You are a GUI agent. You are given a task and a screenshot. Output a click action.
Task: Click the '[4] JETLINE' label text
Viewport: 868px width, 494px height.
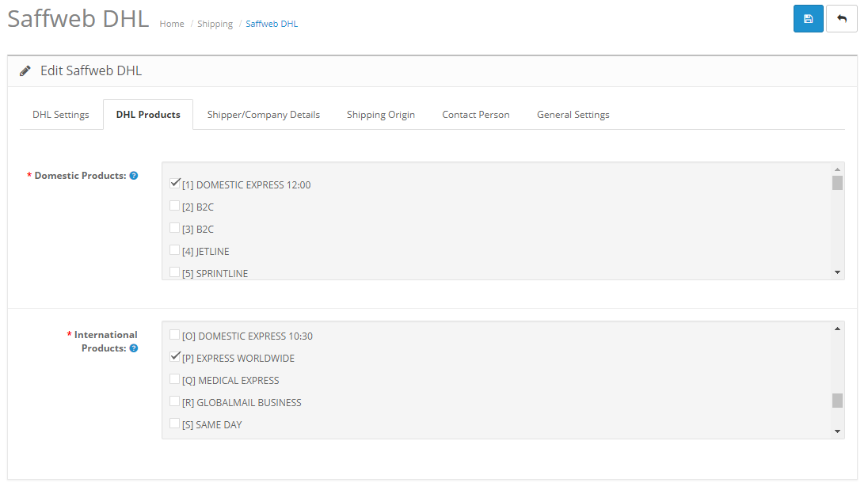(x=205, y=251)
